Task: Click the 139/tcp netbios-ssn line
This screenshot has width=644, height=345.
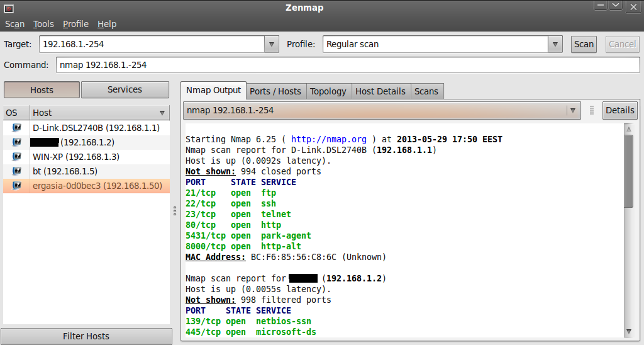Action: point(248,321)
